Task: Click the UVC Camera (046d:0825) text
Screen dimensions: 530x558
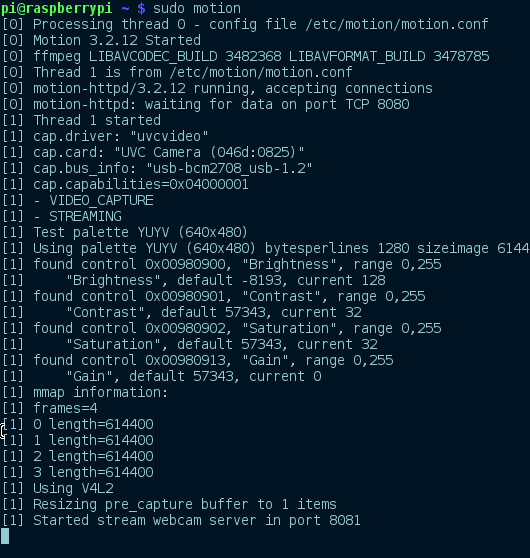Action: 209,152
